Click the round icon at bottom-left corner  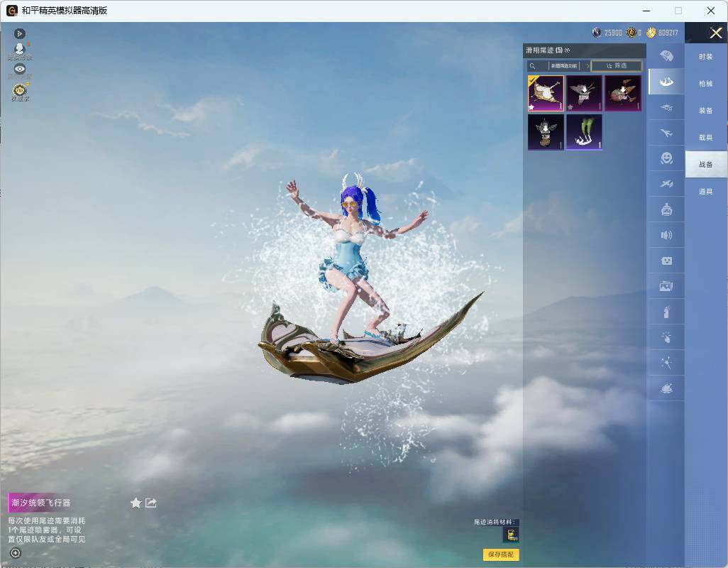point(16,553)
